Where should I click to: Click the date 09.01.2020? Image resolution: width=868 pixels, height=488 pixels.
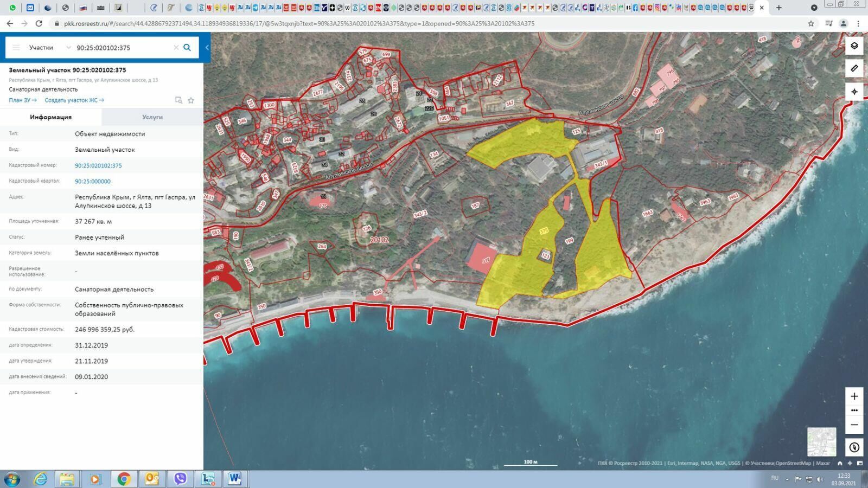[x=91, y=376]
